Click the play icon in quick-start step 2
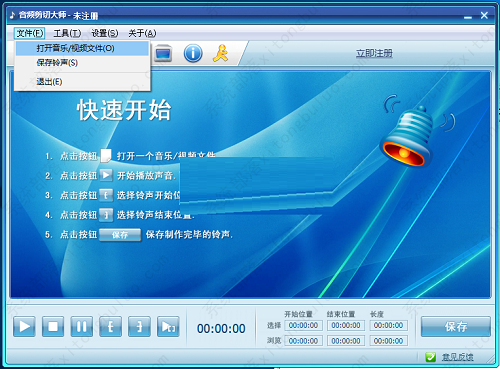 (x=106, y=175)
